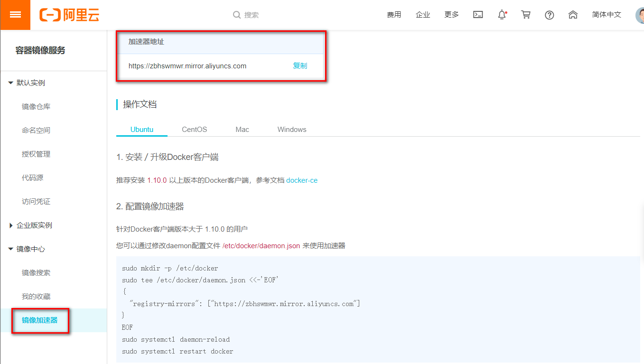Switch to the Ubuntu tab
Image resolution: width=644 pixels, height=364 pixels.
142,130
